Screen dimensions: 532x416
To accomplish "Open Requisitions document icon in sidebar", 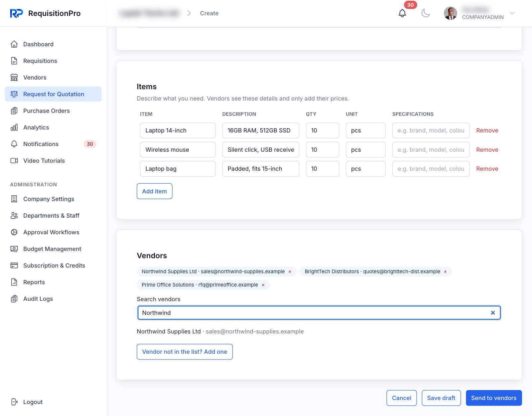I will 14,61.
